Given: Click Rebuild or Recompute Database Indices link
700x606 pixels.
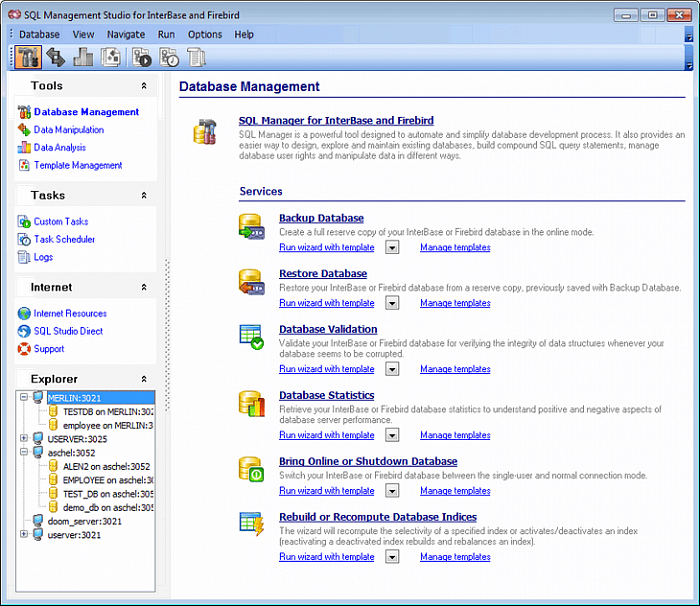Looking at the screenshot, I should pos(378,517).
